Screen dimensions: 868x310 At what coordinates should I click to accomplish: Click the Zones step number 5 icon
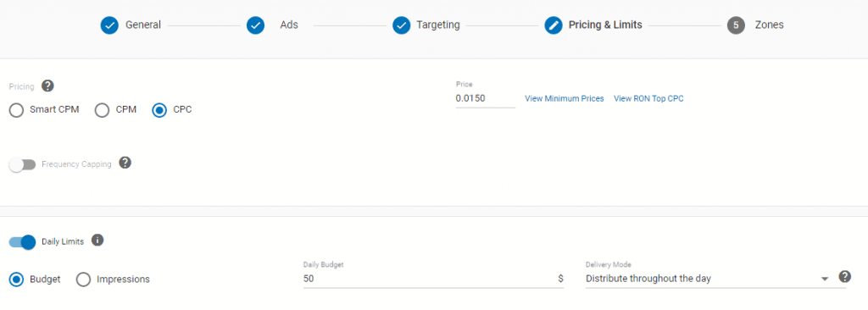(736, 25)
